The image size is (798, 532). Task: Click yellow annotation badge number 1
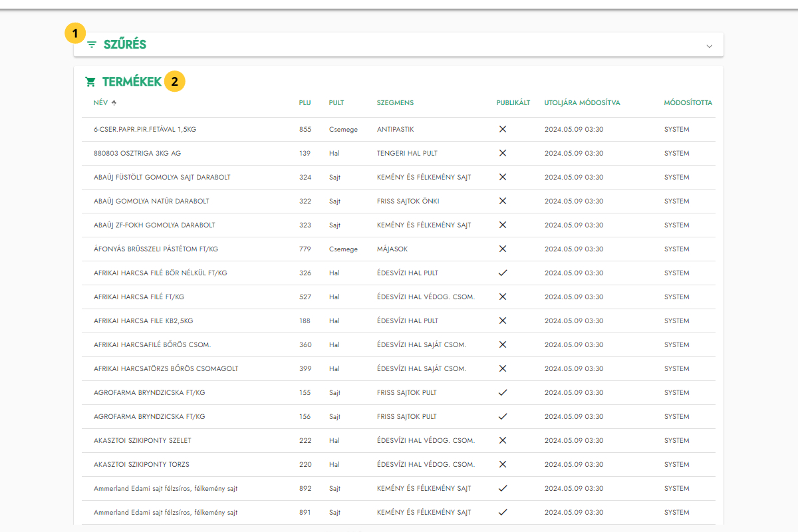pos(75,33)
